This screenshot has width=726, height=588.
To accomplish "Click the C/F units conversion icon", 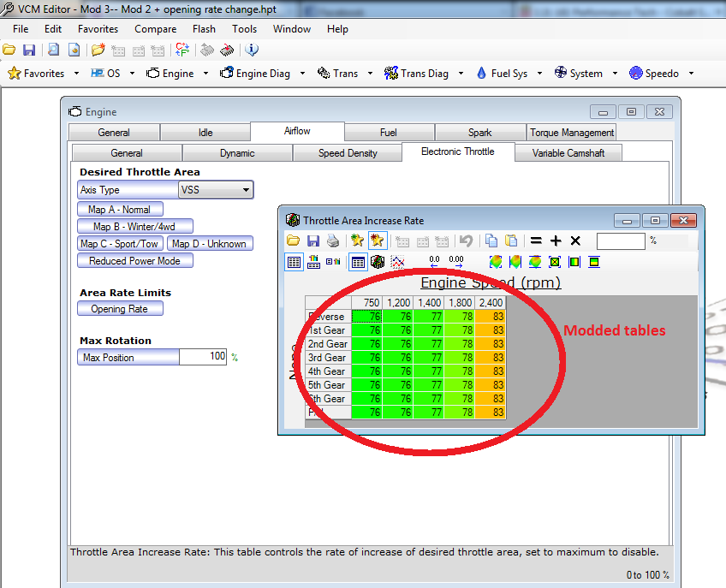I will coord(182,50).
